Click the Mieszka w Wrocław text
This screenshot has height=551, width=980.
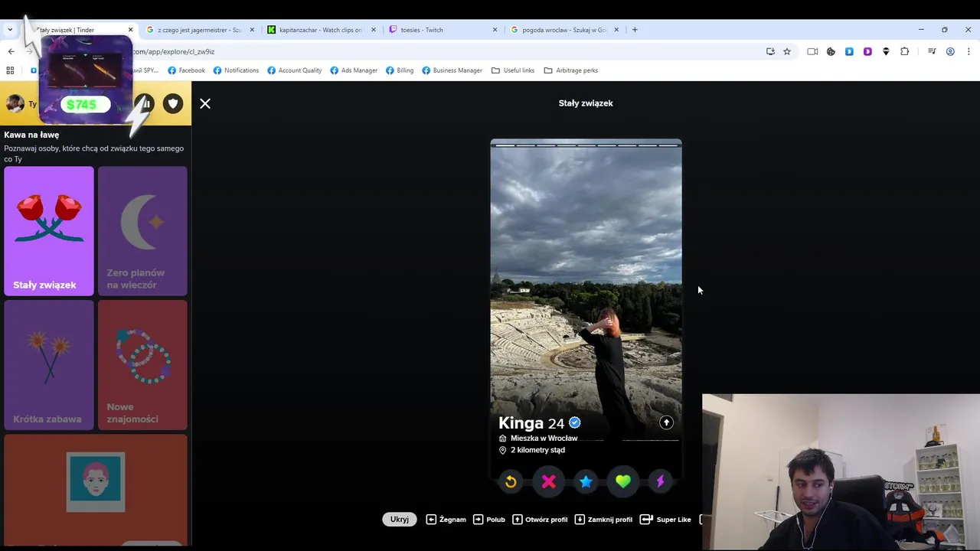544,439
